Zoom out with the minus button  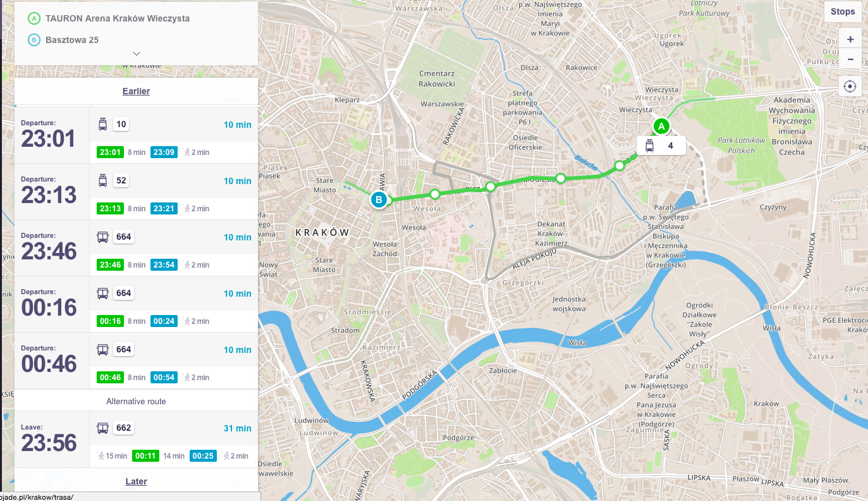(850, 59)
